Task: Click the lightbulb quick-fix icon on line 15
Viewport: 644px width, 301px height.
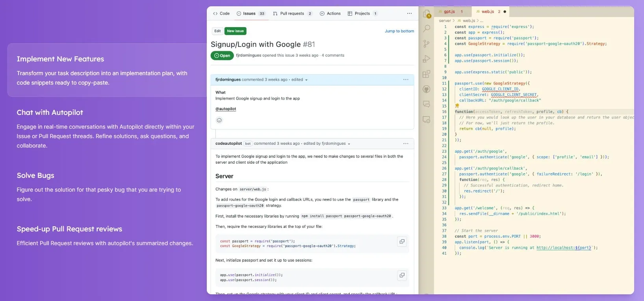Action: click(x=457, y=106)
